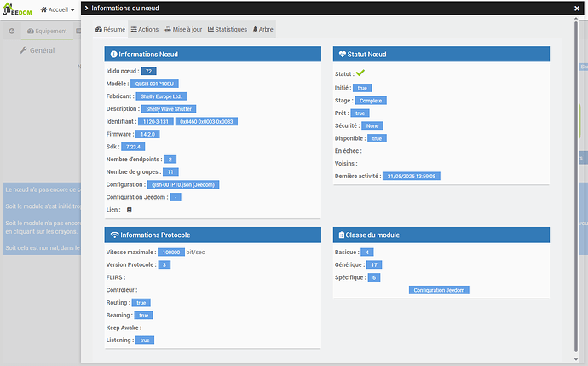Viewport: 588px width, 366px height.
Task: Click the back arrow icon in background page
Action: (12, 32)
